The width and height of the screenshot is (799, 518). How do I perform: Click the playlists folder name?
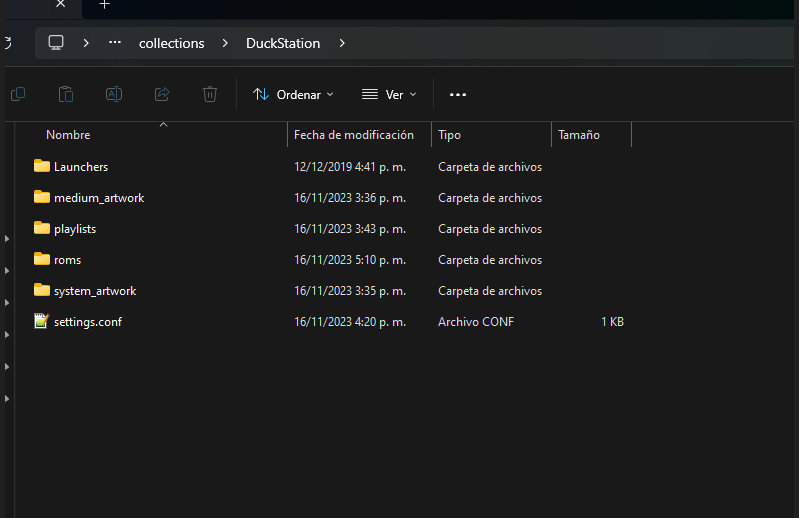[75, 229]
